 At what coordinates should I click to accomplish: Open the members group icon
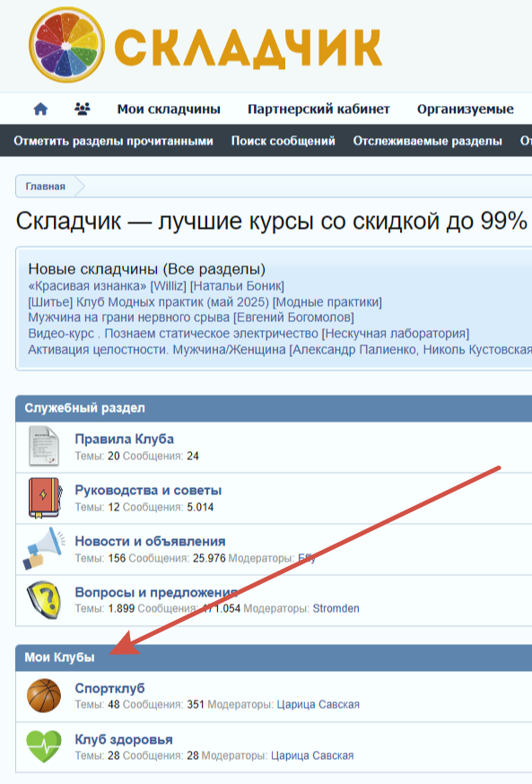coord(82,109)
